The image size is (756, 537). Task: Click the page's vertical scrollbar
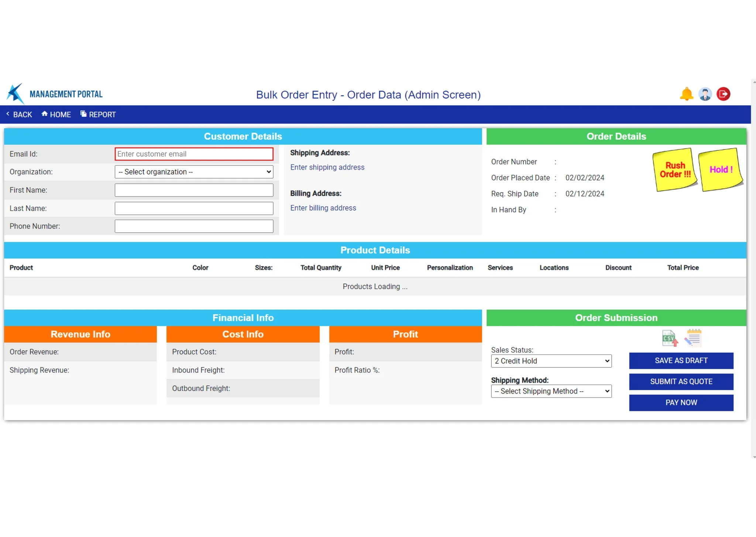coord(753,268)
